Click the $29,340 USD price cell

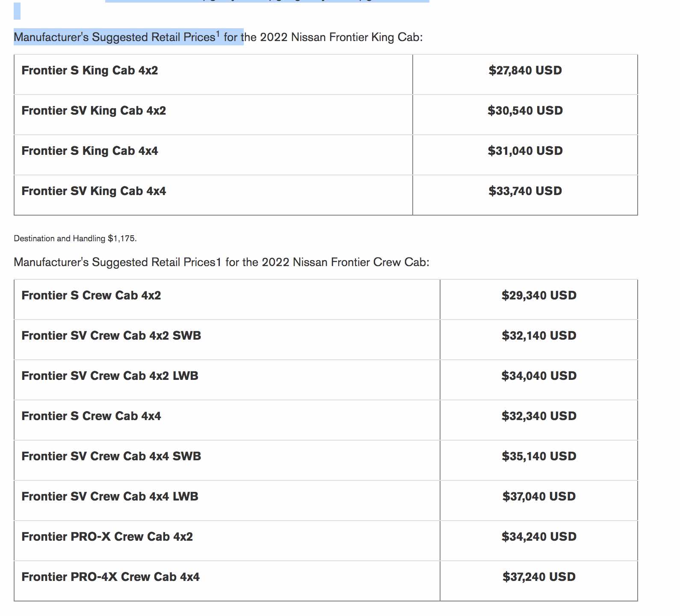tap(539, 296)
